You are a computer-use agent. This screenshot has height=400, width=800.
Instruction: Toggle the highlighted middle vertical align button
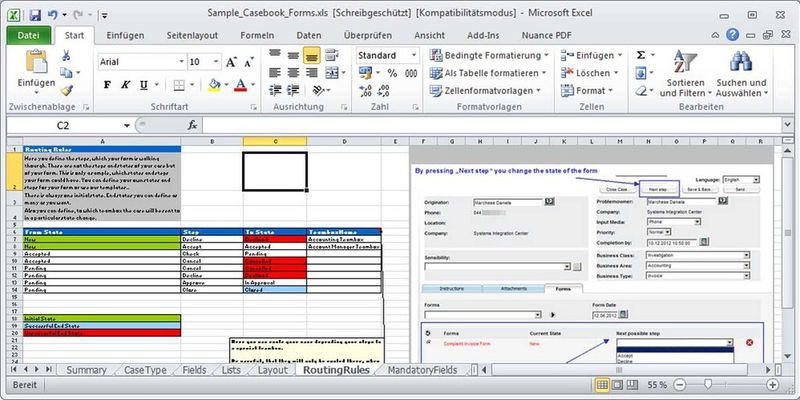point(312,55)
